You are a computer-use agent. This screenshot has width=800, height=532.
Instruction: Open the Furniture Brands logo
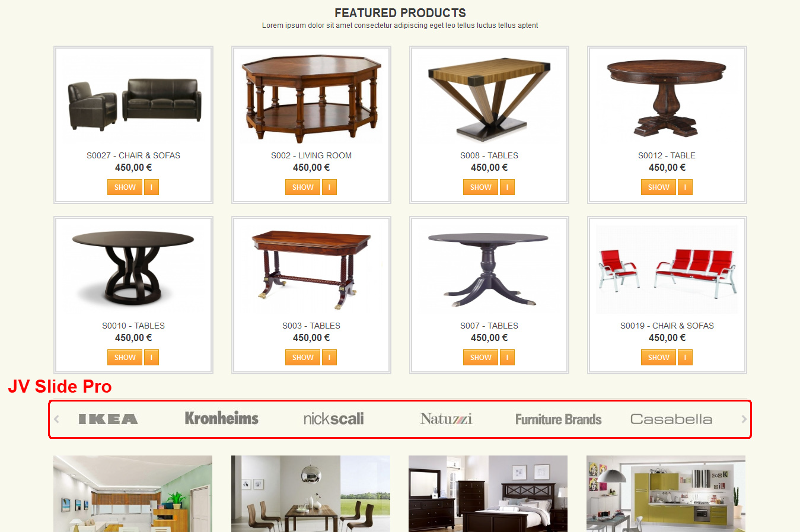(x=558, y=419)
